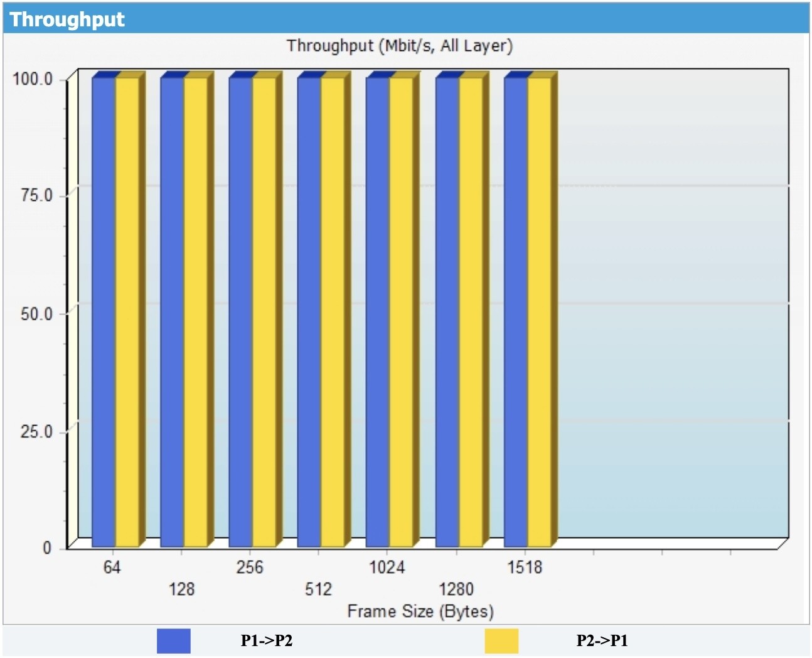
Task: Select the blue bar for frame size 1518
Action: 516,312
